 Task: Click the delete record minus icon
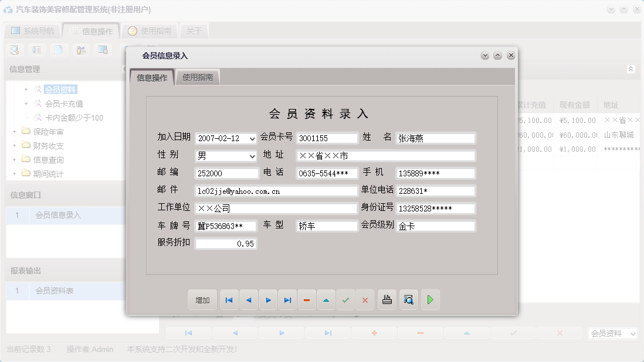pyautogui.click(x=307, y=300)
